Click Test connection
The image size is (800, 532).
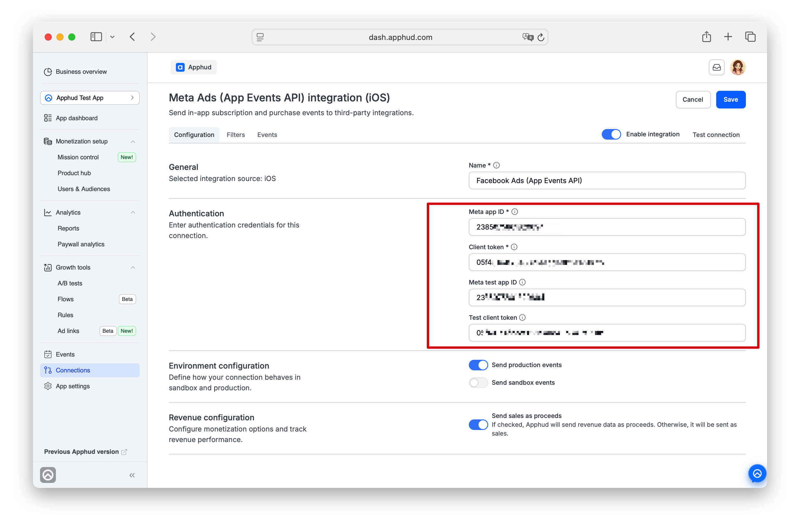(x=716, y=135)
